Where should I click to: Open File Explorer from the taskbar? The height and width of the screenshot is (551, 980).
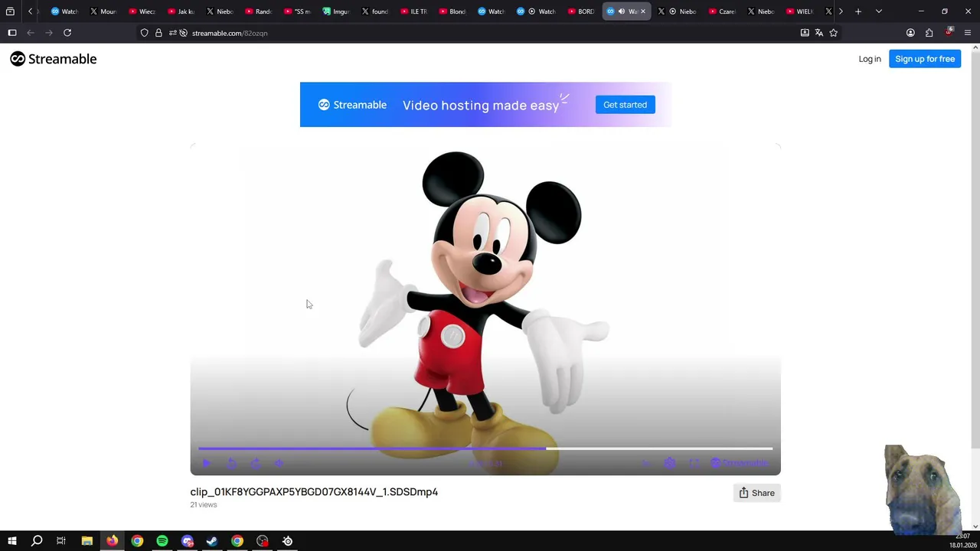(x=87, y=541)
